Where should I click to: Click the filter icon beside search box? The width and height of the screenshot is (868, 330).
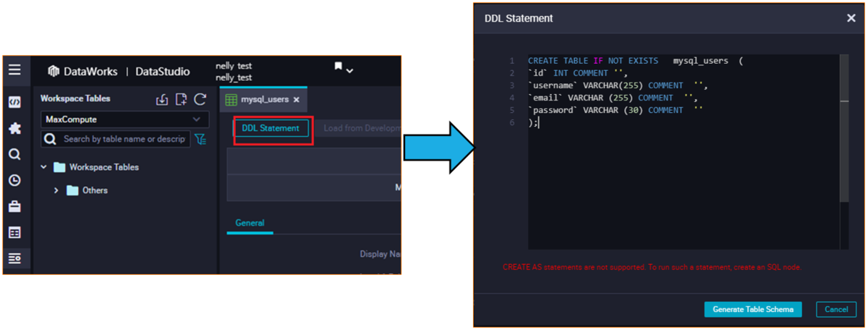tap(200, 139)
